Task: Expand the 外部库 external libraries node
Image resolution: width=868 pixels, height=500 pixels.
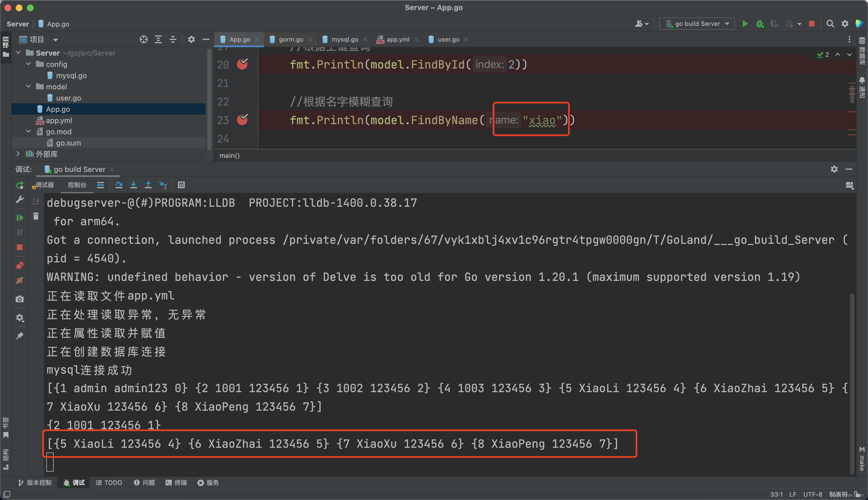Action: [x=18, y=154]
